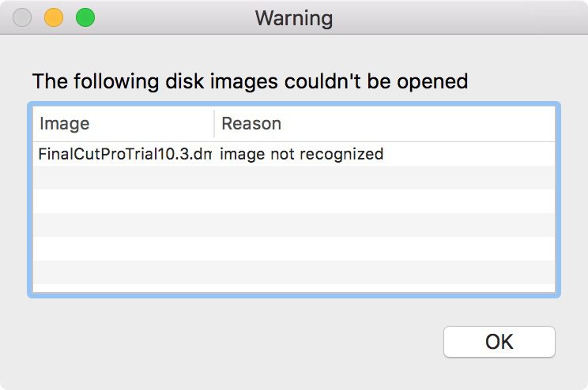Click the blank dialog area left of OK
The image size is (588, 390).
tap(237, 342)
